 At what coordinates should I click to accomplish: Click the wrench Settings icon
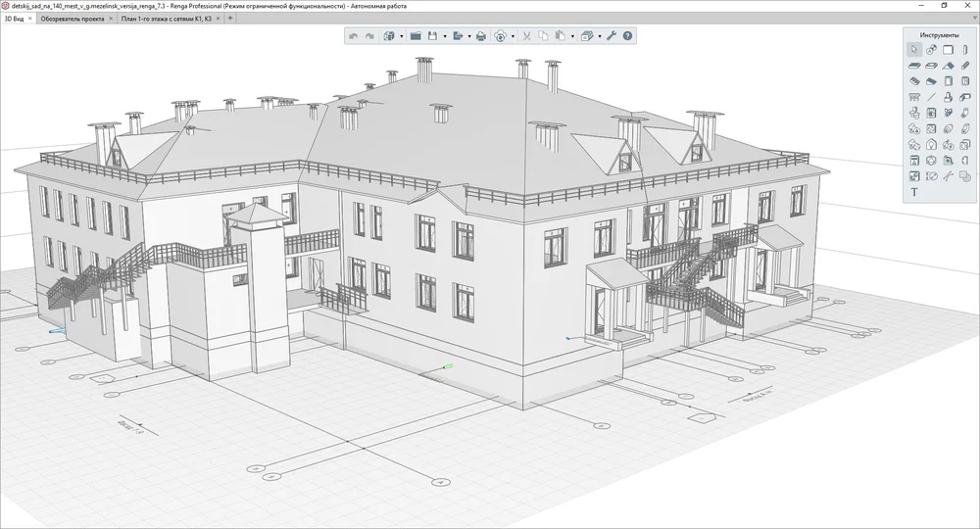(612, 36)
